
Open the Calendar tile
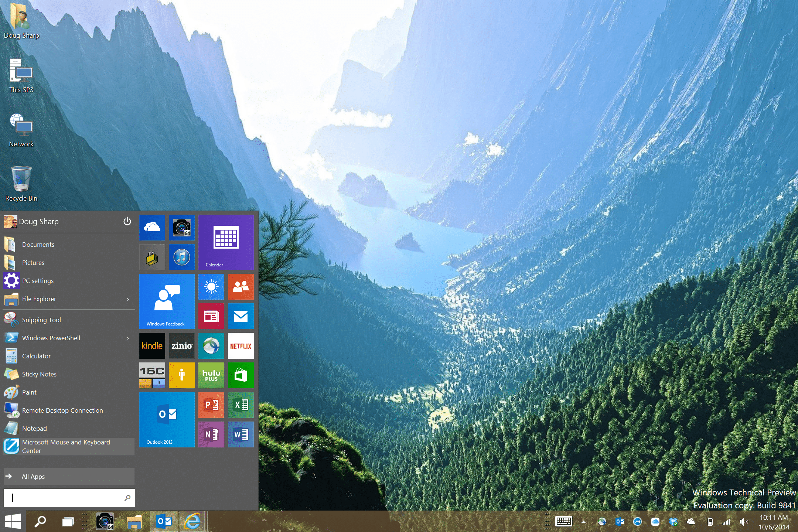226,242
